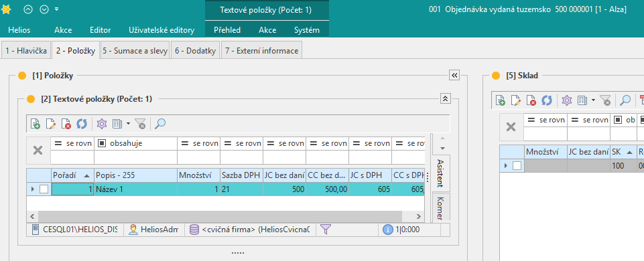Click the refresh icon in Sklad toolbar
The width and height of the screenshot is (644, 261).
pyautogui.click(x=547, y=100)
